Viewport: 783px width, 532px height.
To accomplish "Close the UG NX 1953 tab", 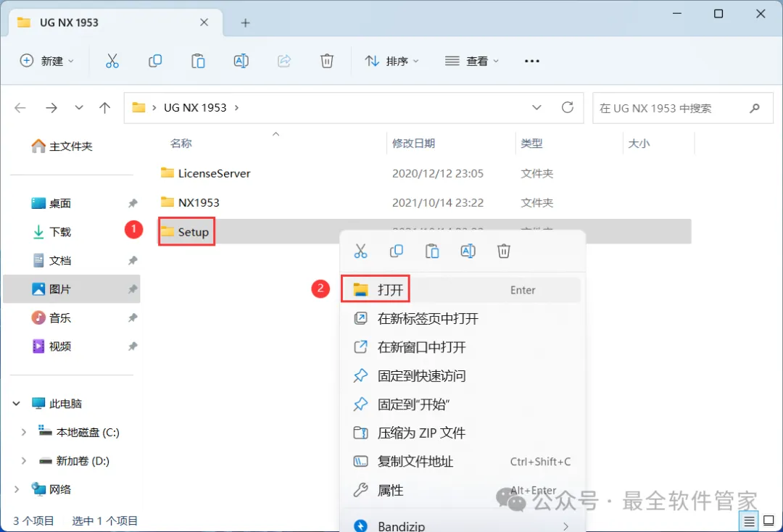I will coord(204,22).
